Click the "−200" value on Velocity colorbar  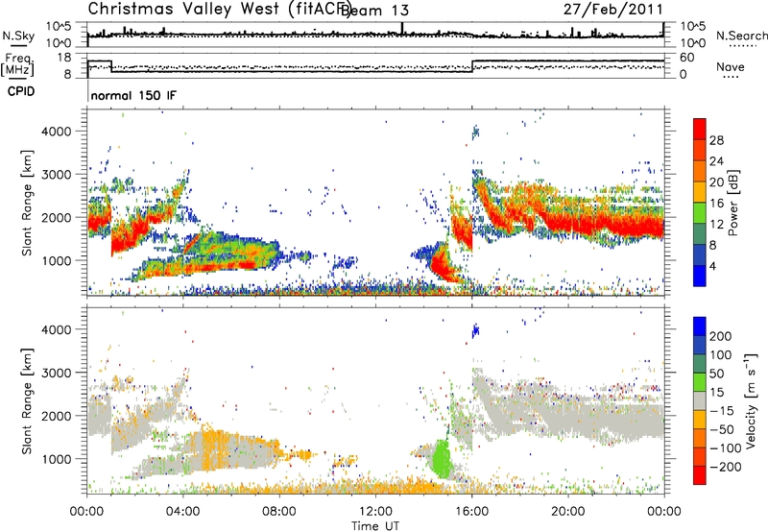coord(725,467)
